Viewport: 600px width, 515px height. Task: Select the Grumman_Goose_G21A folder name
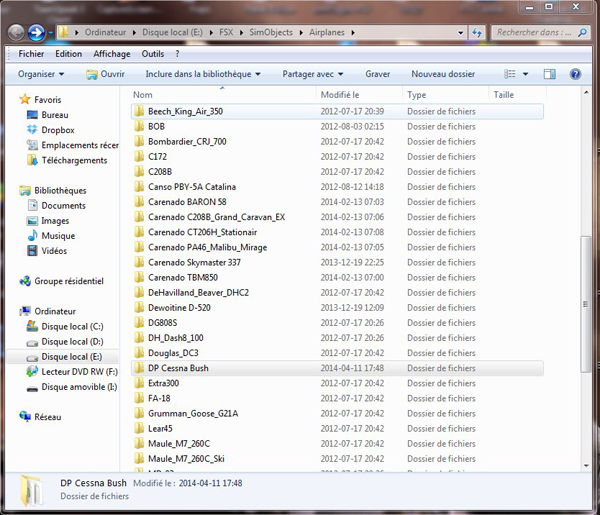coord(193,414)
